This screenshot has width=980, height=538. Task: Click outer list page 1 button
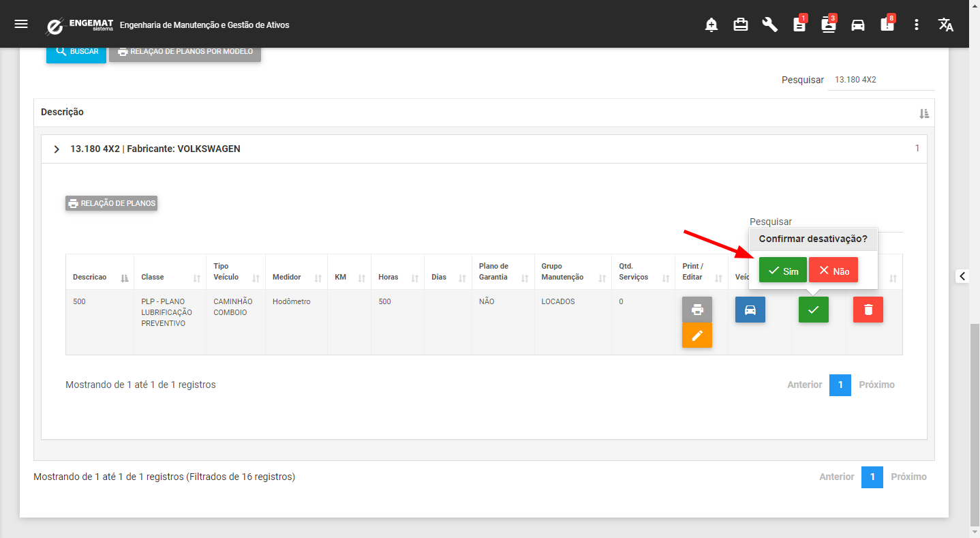(x=872, y=477)
